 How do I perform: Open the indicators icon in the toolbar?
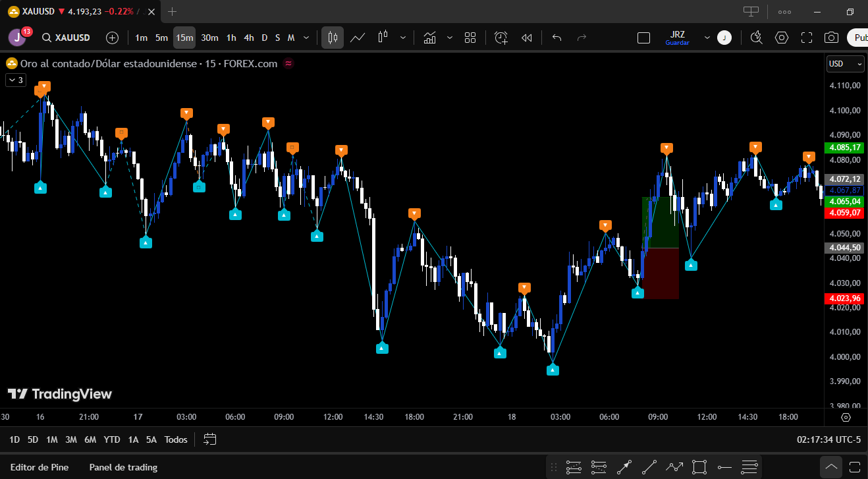(430, 38)
